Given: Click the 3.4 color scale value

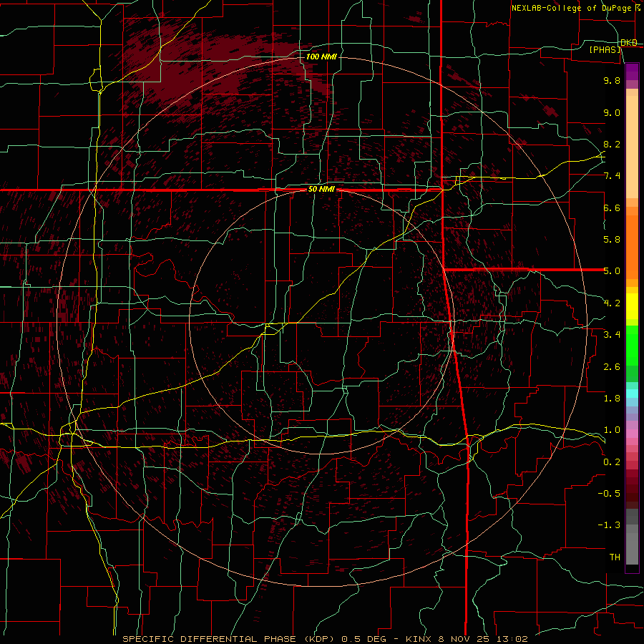Looking at the screenshot, I should (612, 335).
